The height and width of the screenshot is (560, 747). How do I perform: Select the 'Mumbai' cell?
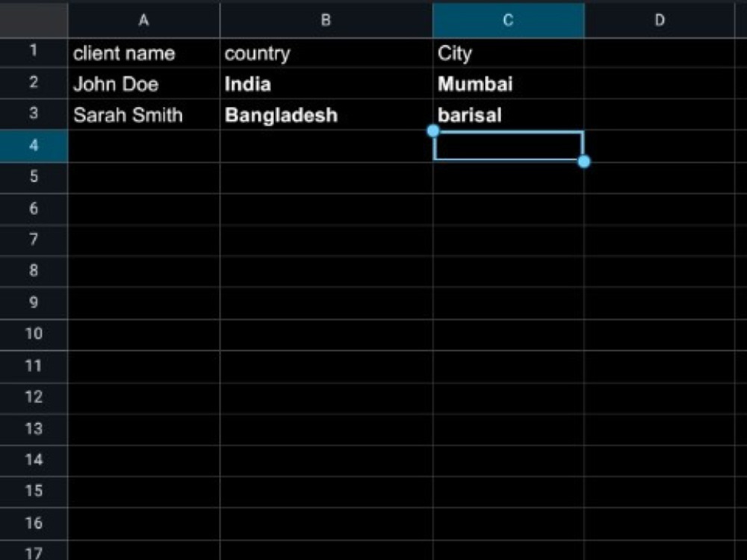click(508, 84)
